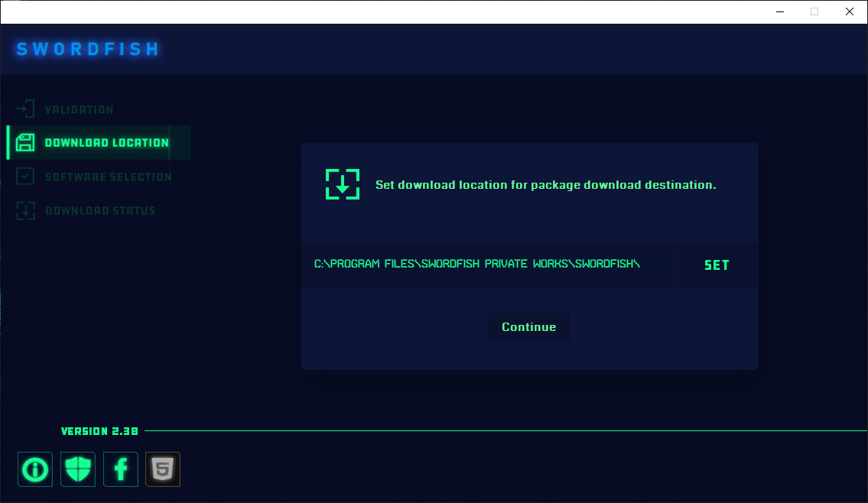Close the Swordfish installer window
The height and width of the screenshot is (503, 868).
pos(850,11)
